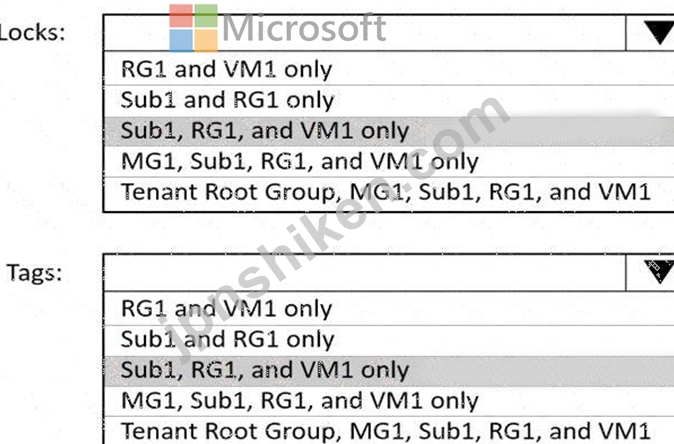Select 'RG1 and VM1 only' under Locks

[389, 69]
